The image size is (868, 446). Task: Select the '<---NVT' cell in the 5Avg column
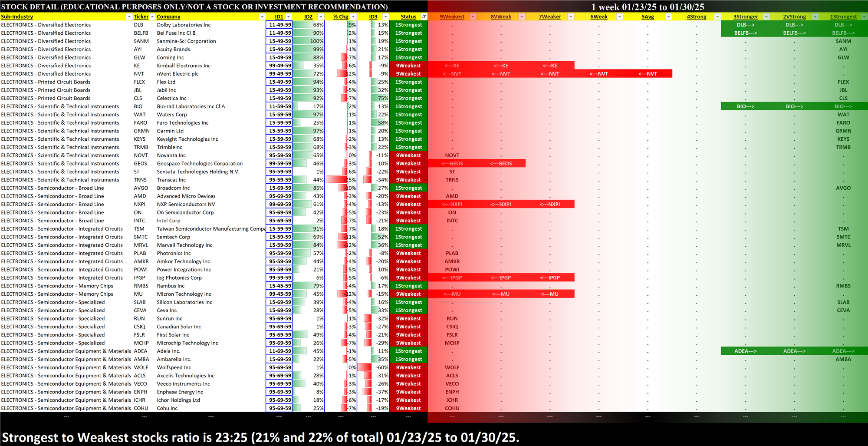click(x=648, y=74)
